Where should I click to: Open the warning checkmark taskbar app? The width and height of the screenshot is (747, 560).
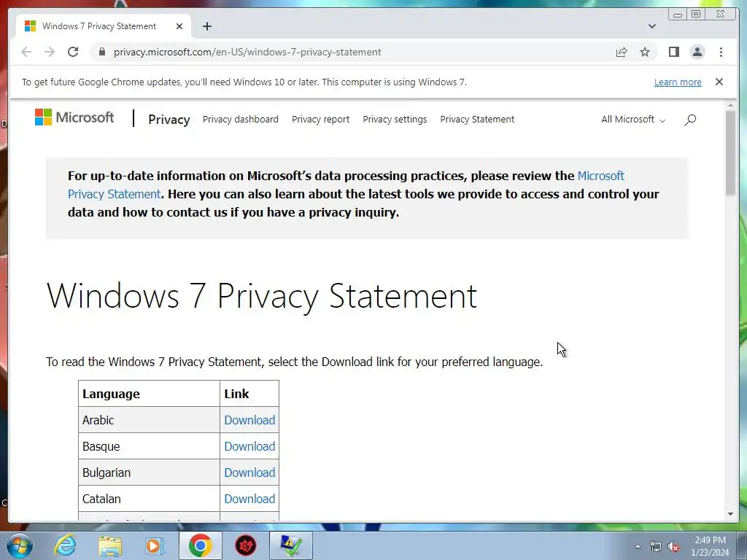[291, 545]
